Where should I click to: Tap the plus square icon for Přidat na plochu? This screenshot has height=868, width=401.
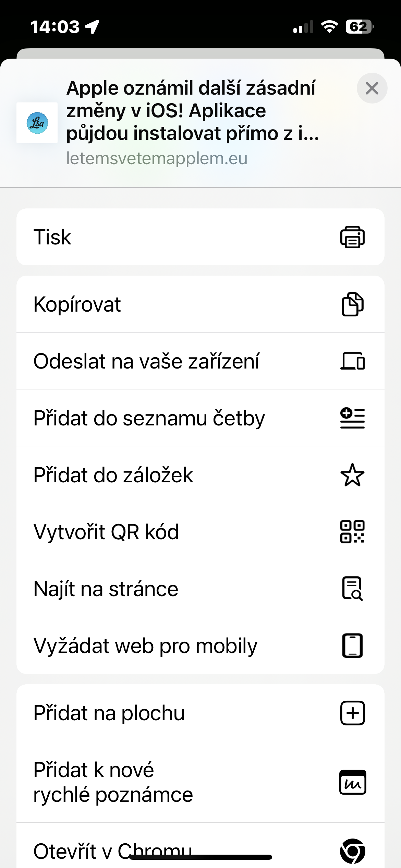pyautogui.click(x=352, y=713)
